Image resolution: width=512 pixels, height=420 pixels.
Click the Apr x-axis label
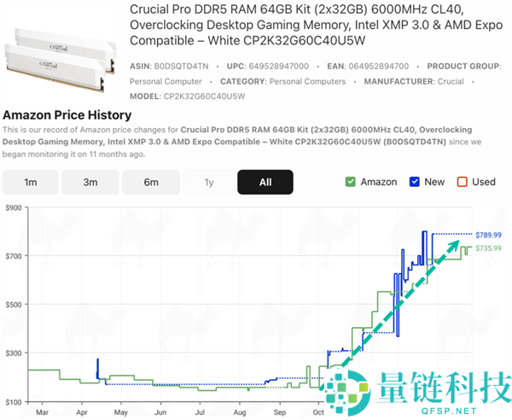click(x=82, y=412)
